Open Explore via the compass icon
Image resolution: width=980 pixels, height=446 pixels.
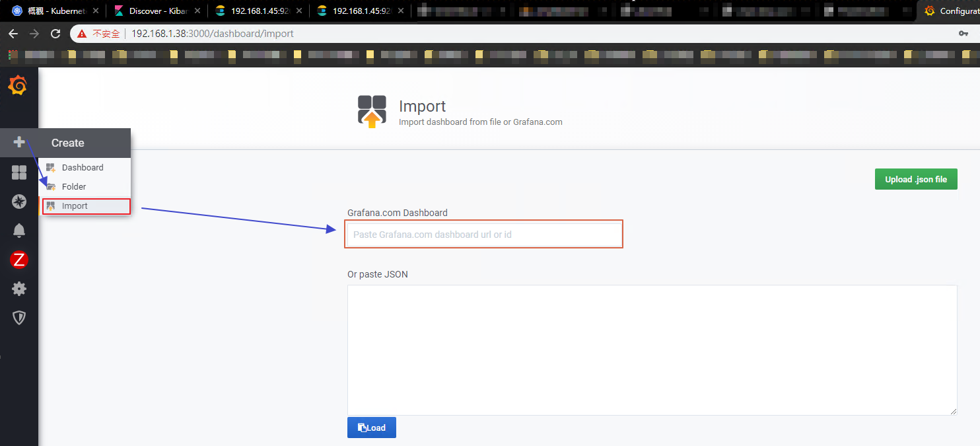[19, 202]
